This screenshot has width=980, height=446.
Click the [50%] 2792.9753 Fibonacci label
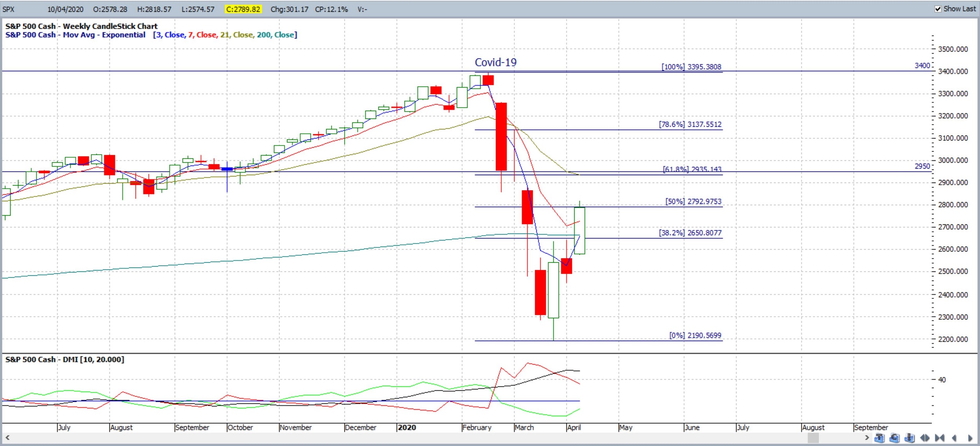693,201
